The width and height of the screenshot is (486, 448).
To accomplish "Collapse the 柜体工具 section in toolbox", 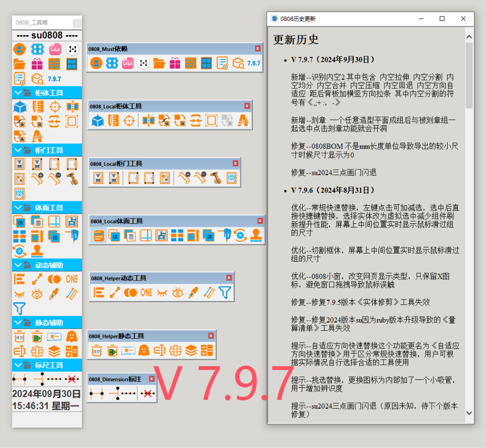I will (x=18, y=92).
